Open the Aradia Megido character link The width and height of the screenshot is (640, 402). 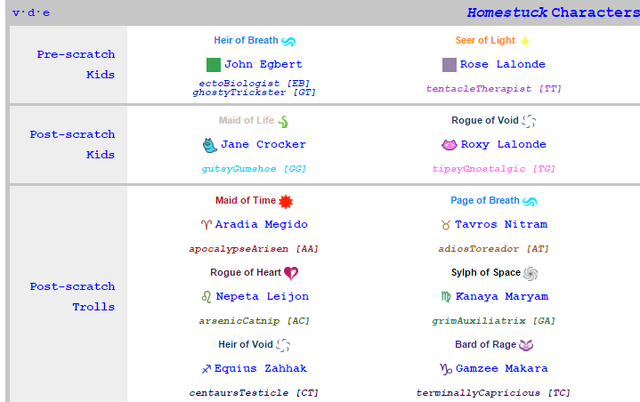coord(261,224)
